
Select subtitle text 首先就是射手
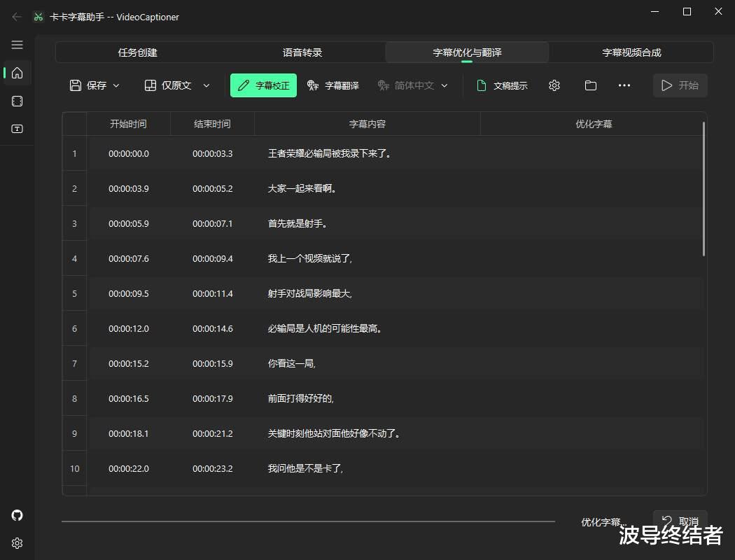tap(297, 223)
